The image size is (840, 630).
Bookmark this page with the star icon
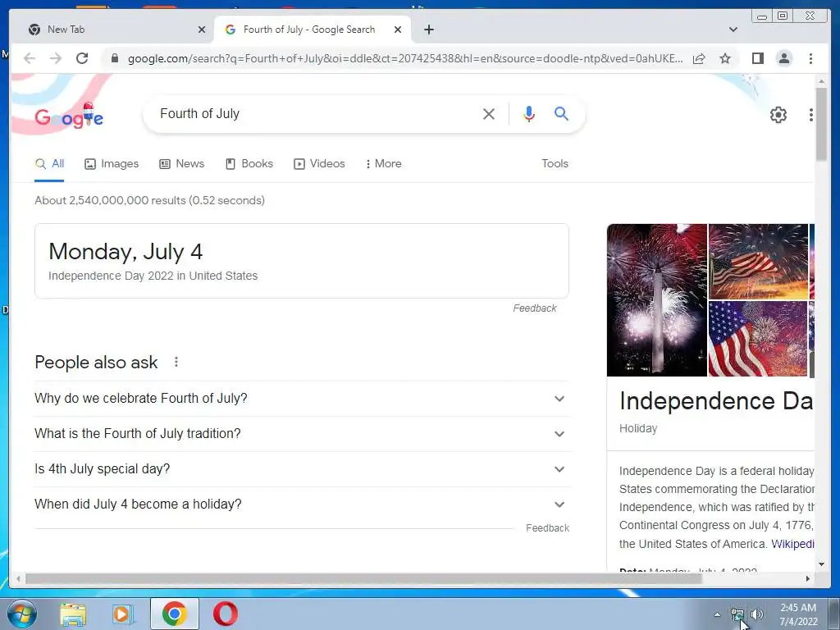[725, 58]
